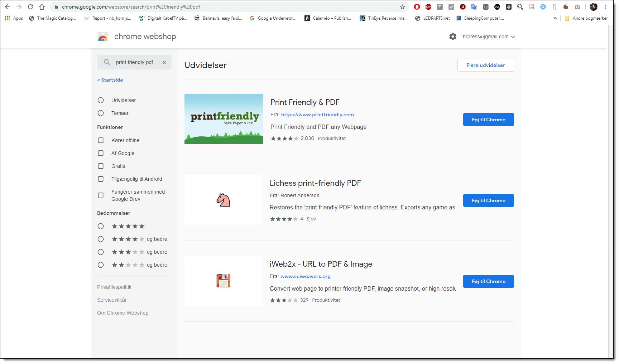The image size is (619, 364).
Task: Open the Apps grid shortcut
Action: pos(14,18)
